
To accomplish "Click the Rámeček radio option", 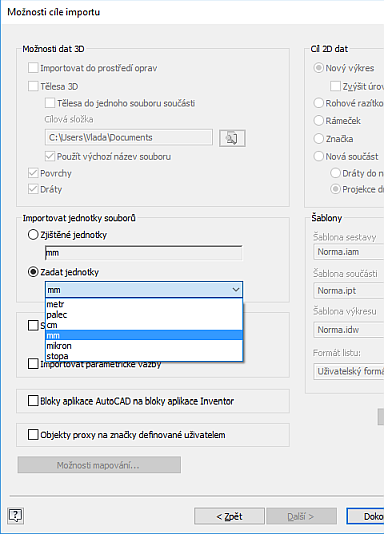I will 318,120.
